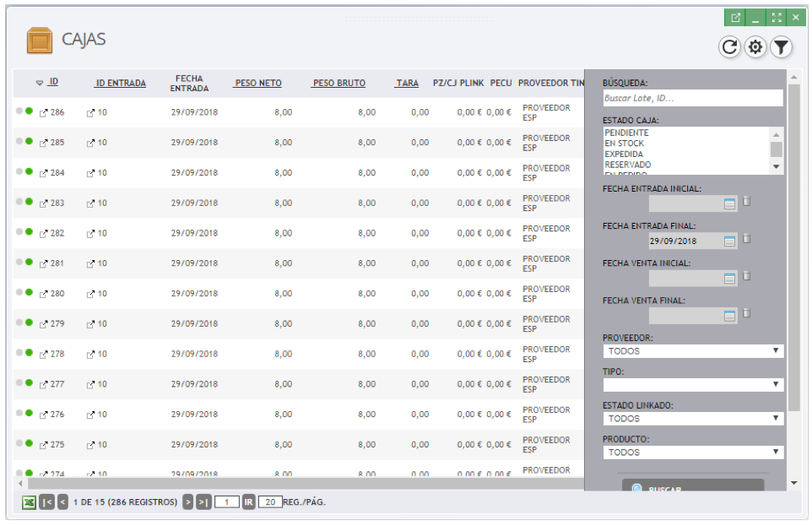Select EXPEDIDA in Estado Caja list

pyautogui.click(x=624, y=155)
